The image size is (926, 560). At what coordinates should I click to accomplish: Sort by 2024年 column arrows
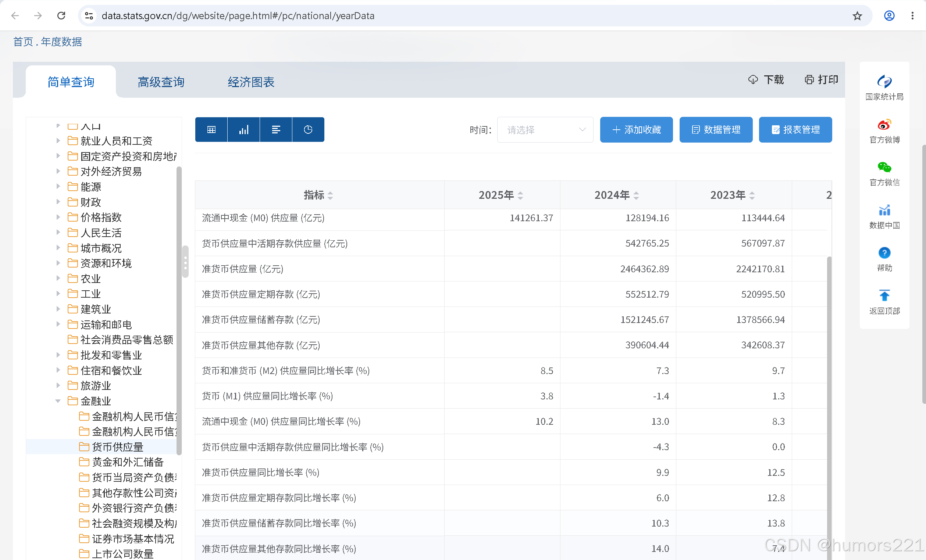point(636,195)
